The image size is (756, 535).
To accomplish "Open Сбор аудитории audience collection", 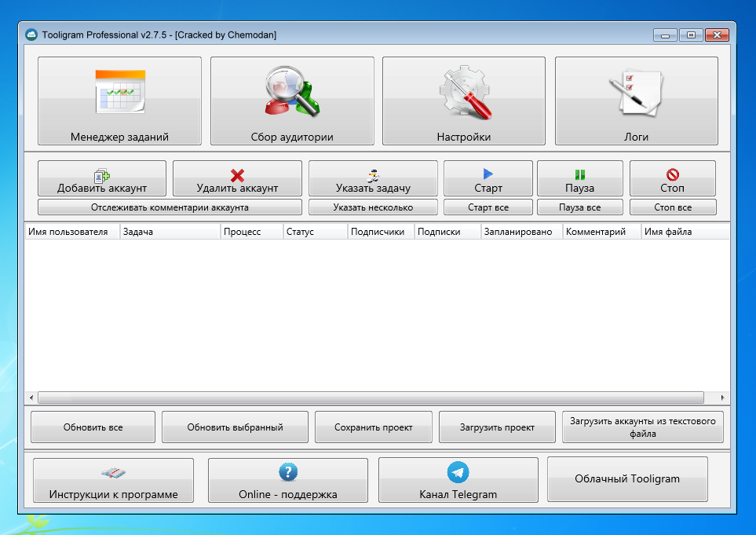I will pos(292,101).
